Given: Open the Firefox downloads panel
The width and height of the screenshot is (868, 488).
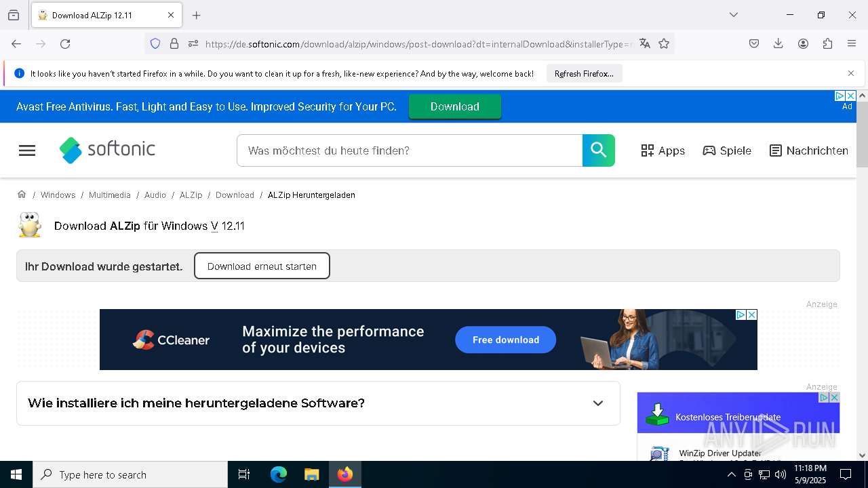Looking at the screenshot, I should coord(778,43).
